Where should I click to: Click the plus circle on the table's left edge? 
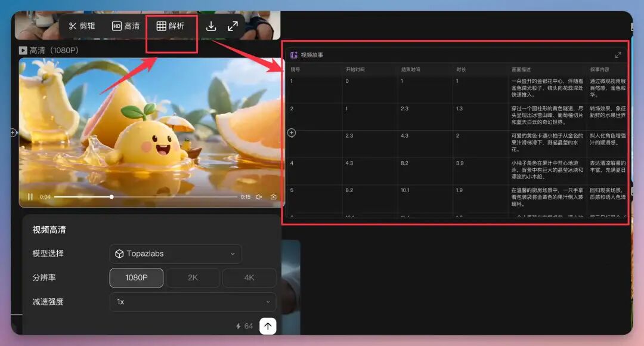(292, 132)
